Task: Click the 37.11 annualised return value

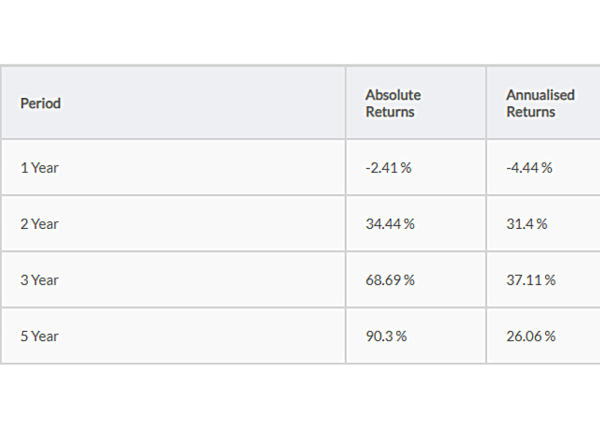Action: coord(524,280)
